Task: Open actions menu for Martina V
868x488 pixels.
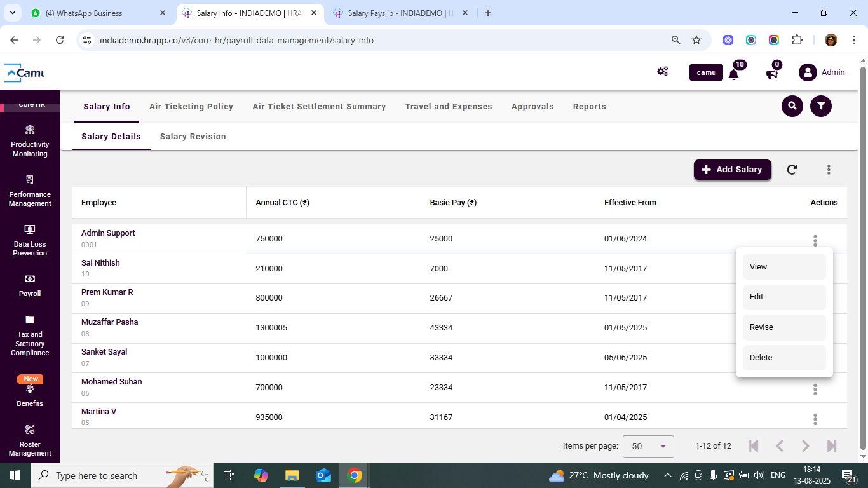Action: [815, 419]
